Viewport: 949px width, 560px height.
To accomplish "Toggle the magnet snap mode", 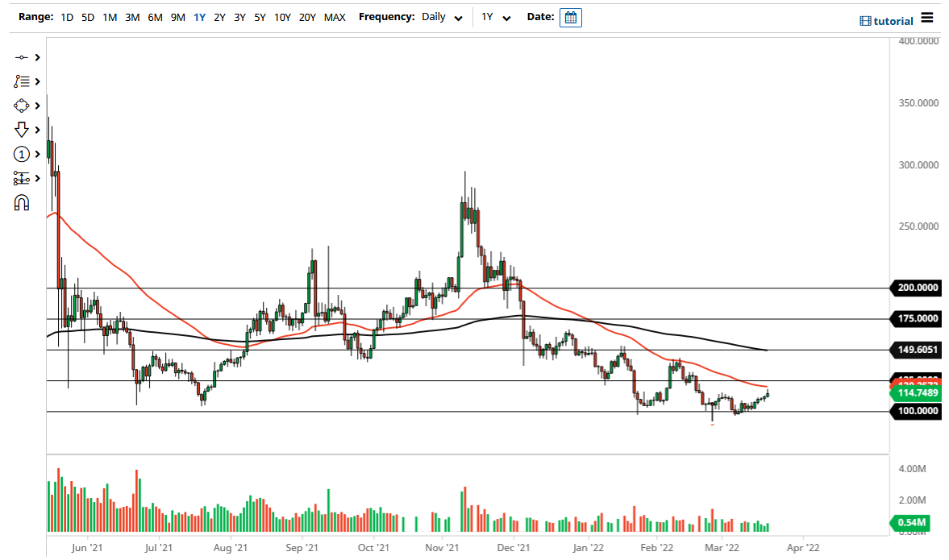I will pos(23,201).
